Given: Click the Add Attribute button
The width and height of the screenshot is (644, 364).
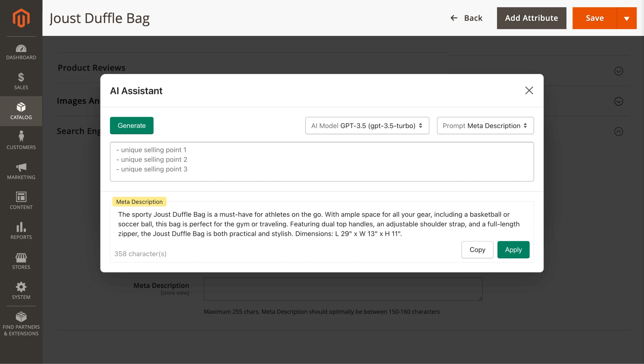Looking at the screenshot, I should point(531,18).
